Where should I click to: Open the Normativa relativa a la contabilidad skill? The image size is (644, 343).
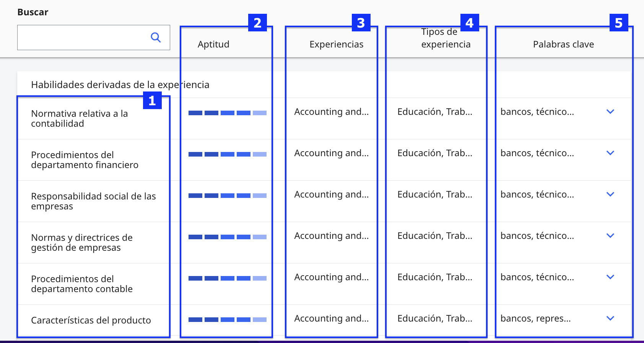80,119
